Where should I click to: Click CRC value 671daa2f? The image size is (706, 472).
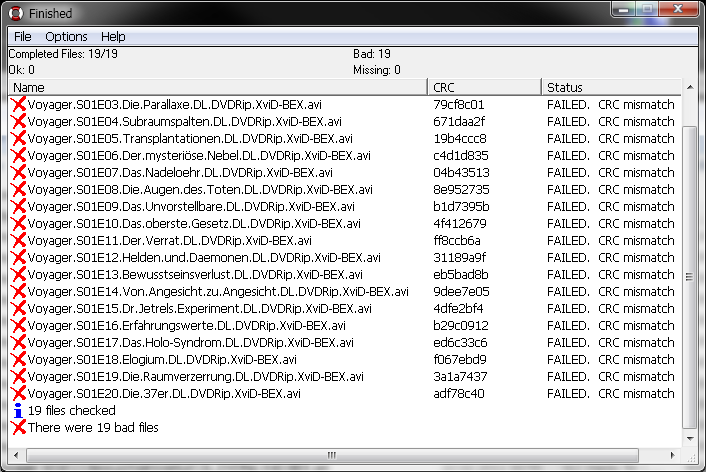point(459,122)
